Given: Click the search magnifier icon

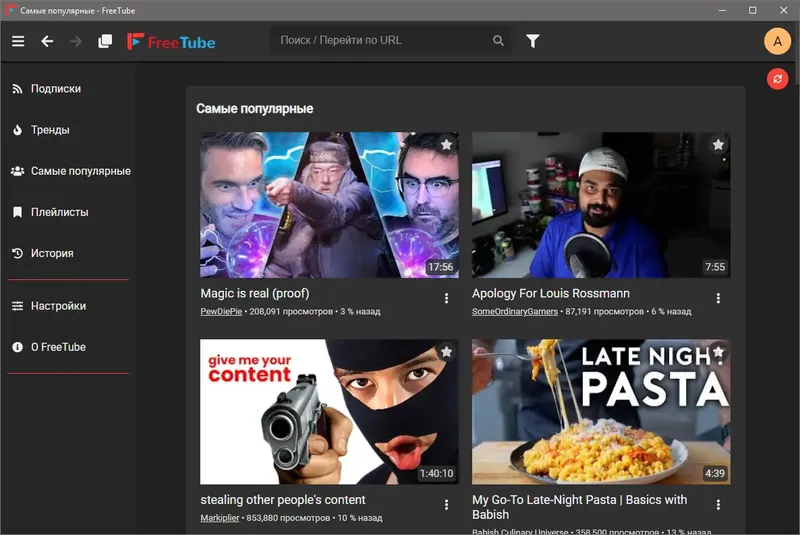Looking at the screenshot, I should 498,40.
